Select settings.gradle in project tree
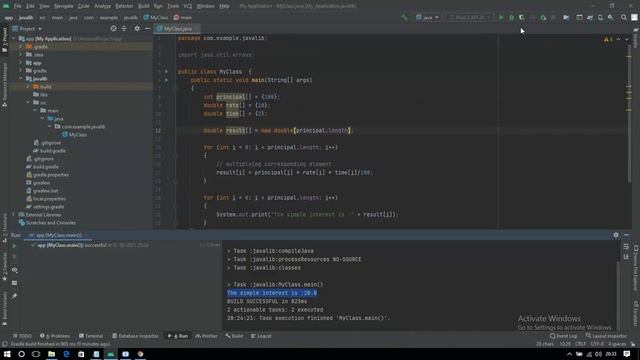Viewport: 640px width, 360px height. 45,207
